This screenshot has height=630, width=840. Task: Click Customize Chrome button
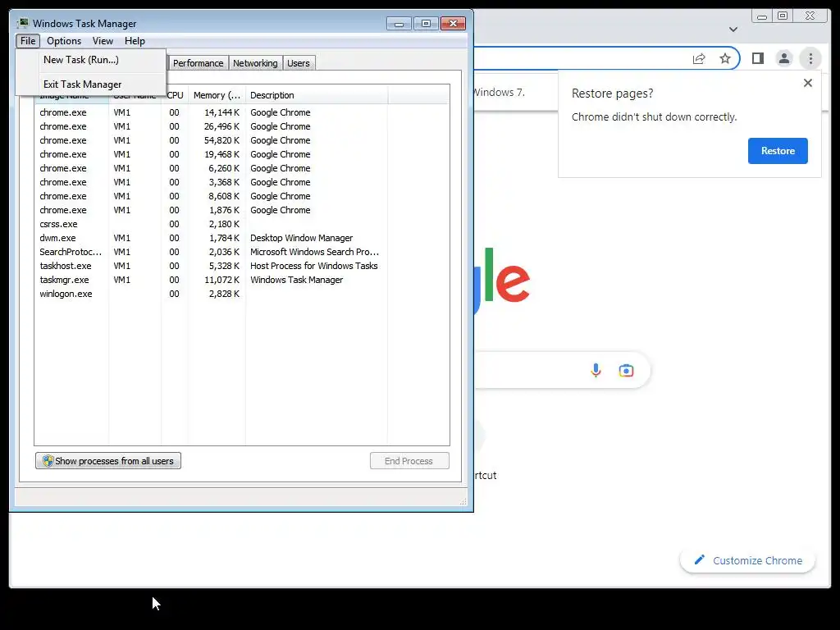[x=748, y=560]
